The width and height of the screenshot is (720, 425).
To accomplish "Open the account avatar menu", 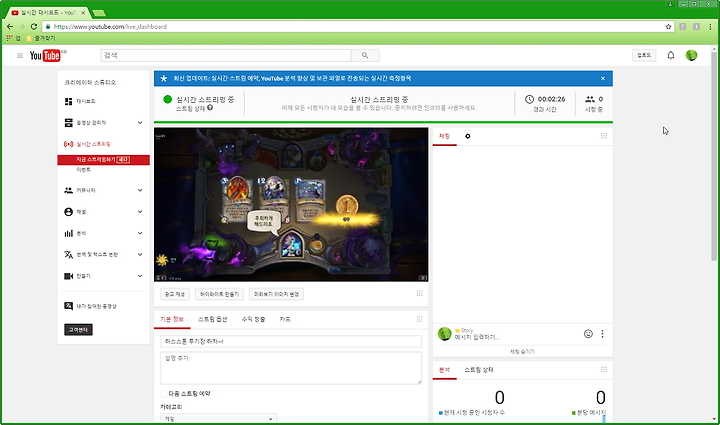I will click(691, 56).
